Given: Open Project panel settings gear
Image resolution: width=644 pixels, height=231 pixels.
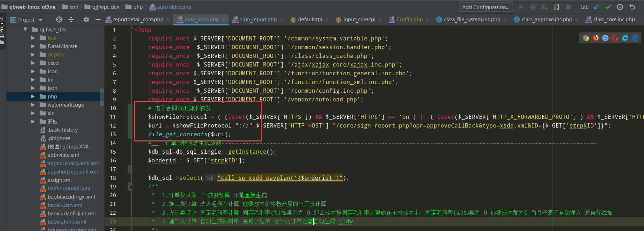Looking at the screenshot, I should [x=86, y=20].
